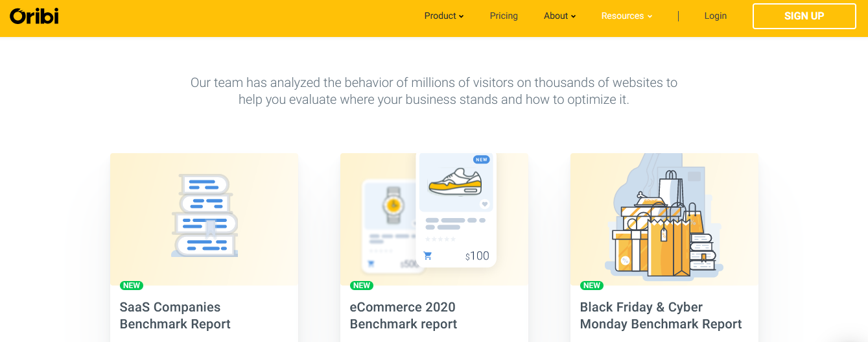
Task: Click the blue NEW tag on sneaker image
Action: (481, 160)
